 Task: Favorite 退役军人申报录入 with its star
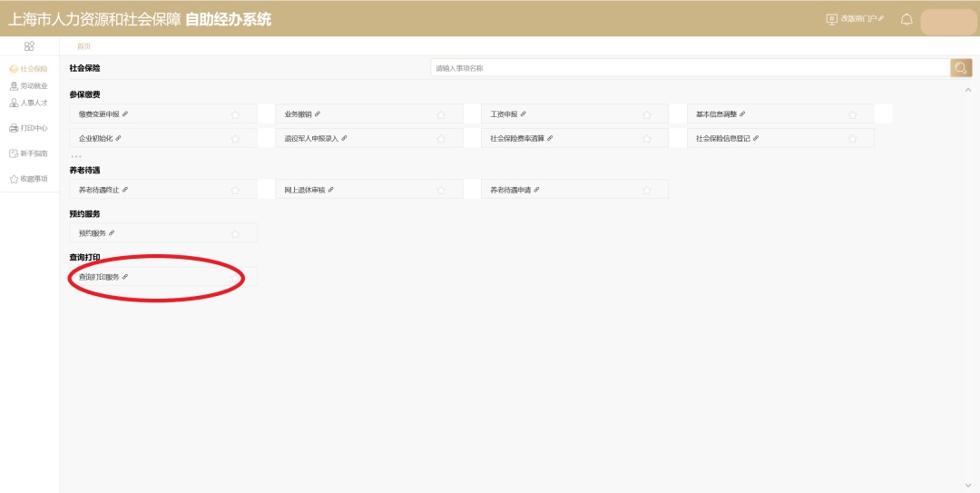point(441,139)
